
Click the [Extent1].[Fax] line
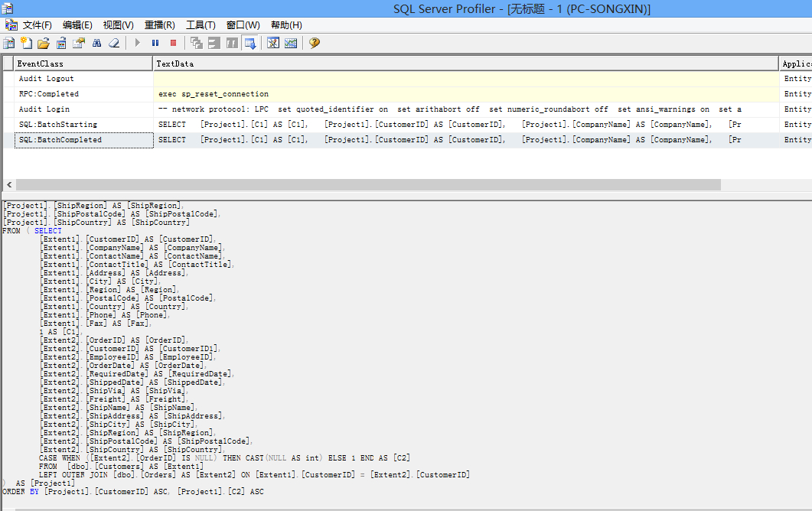pyautogui.click(x=96, y=324)
